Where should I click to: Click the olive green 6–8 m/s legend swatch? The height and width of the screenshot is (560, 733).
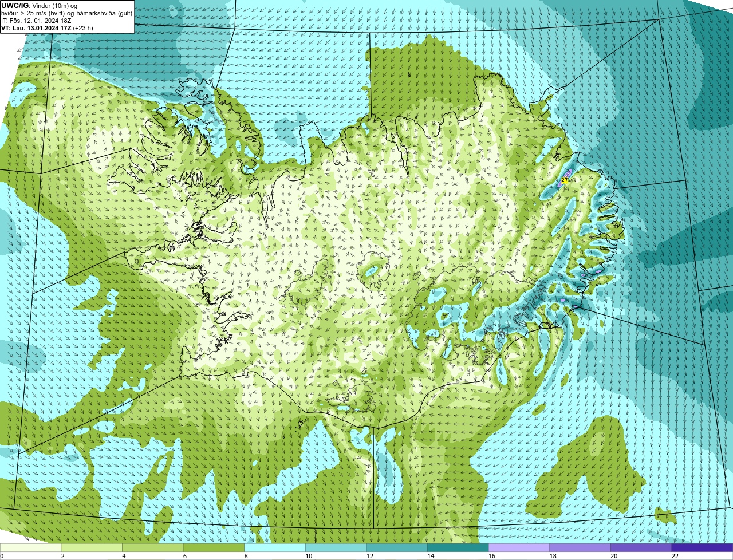click(214, 547)
